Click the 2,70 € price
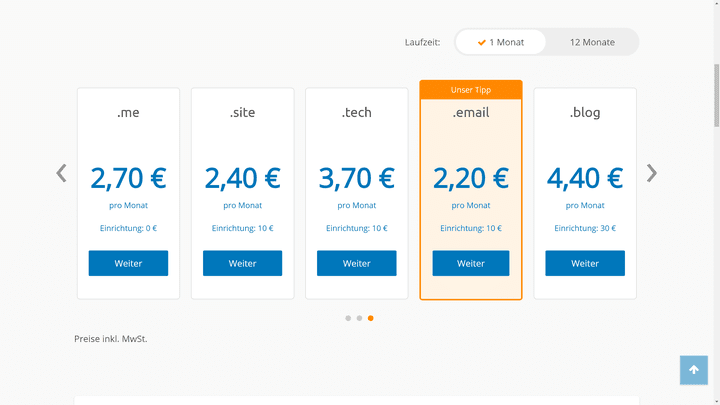This screenshot has height=405, width=720. [128, 178]
